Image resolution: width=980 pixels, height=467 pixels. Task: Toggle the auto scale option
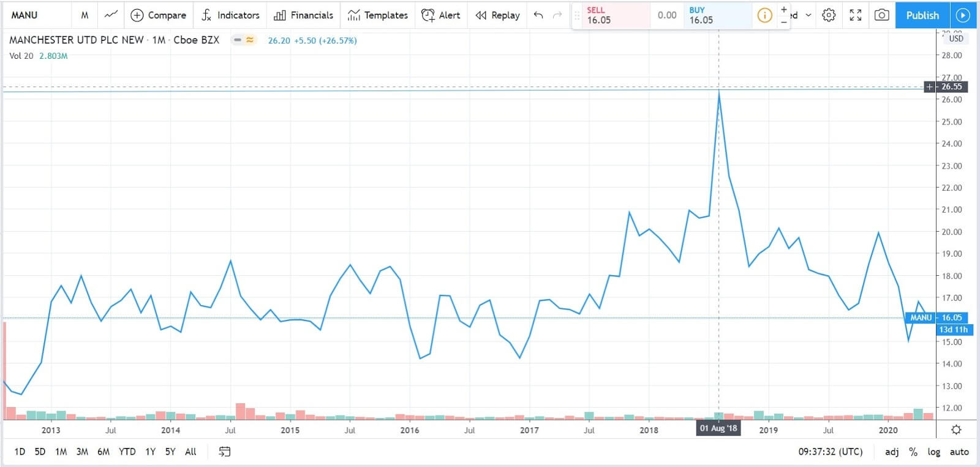959,452
